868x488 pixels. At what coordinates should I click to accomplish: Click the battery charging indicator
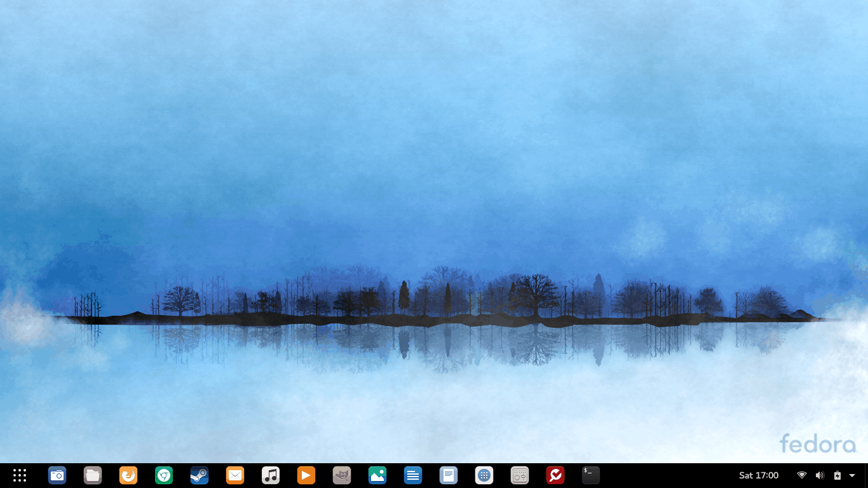click(837, 475)
